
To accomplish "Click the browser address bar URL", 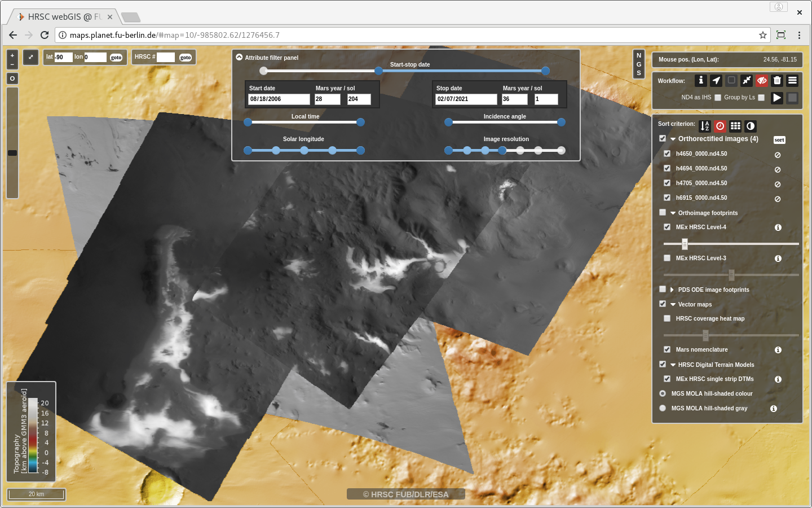I will coord(175,35).
